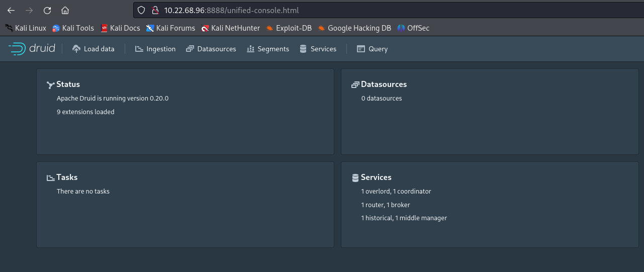Open the Tasks card heading
This screenshot has width=644, height=272.
(x=67, y=177)
